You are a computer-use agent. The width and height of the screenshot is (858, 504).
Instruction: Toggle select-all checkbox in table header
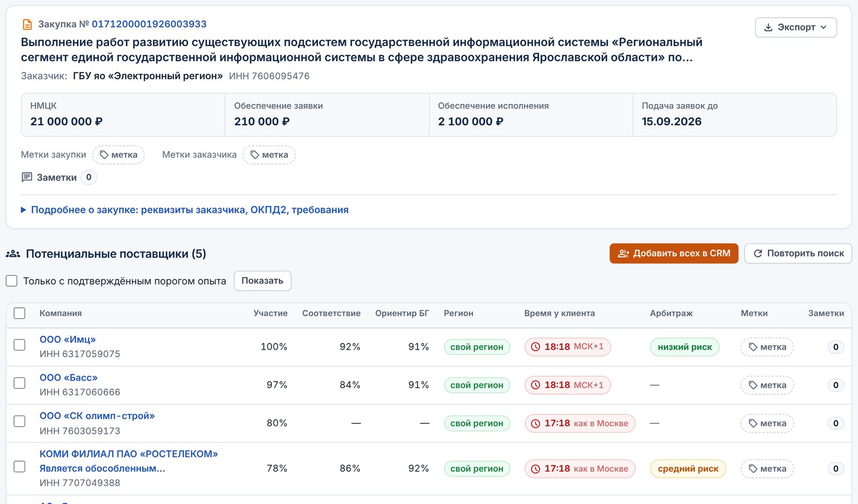pos(19,314)
